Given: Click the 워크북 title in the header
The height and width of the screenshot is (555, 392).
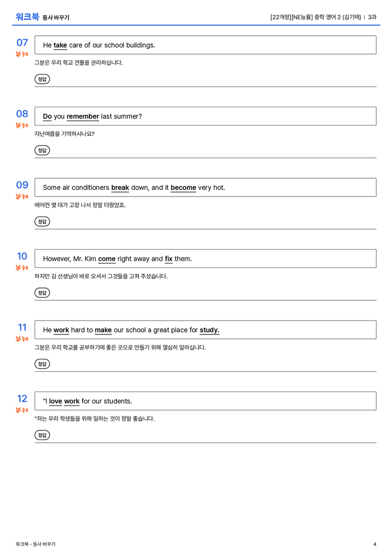Looking at the screenshot, I should (x=27, y=17).
